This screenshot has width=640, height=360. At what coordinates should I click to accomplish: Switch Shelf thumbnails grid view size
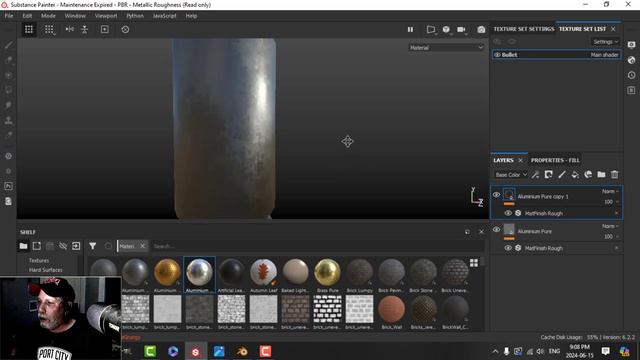pyautogui.click(x=473, y=263)
